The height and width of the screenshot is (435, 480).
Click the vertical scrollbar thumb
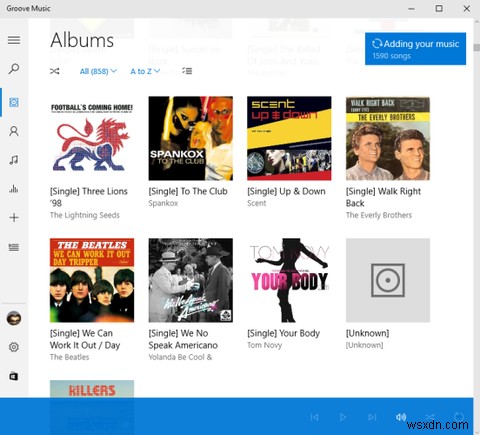[x=477, y=47]
